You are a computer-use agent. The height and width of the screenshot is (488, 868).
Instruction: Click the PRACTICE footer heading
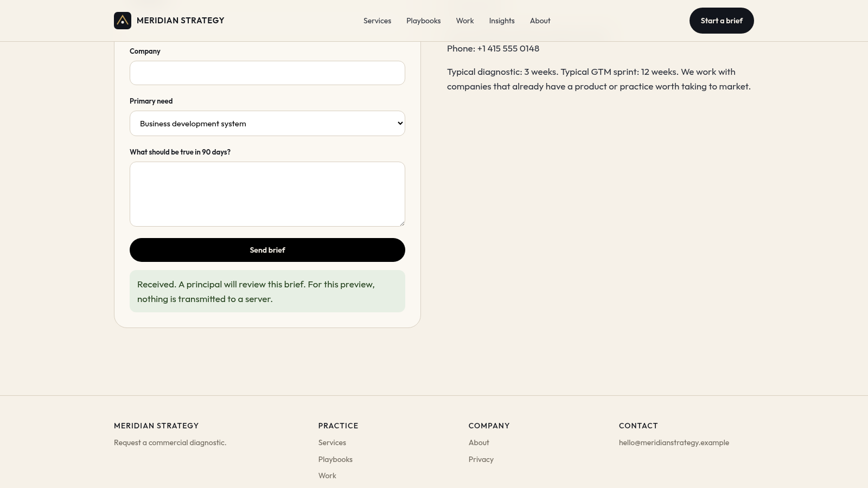tap(339, 426)
